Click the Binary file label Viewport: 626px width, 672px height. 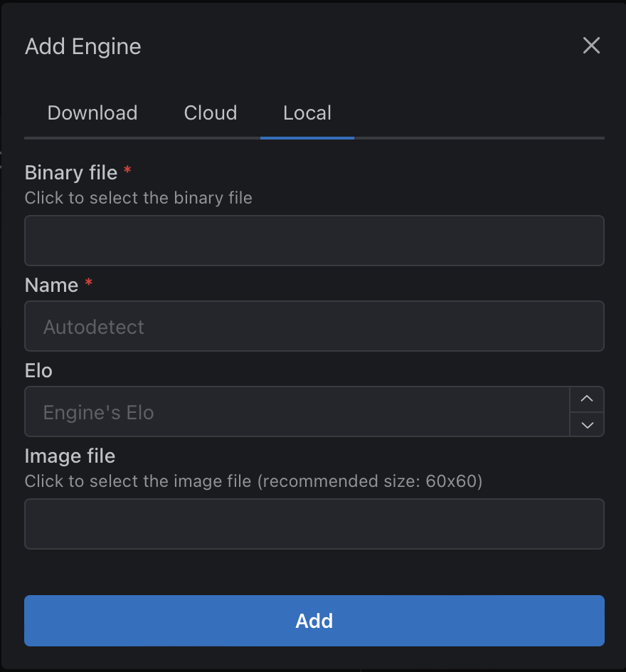tap(71, 172)
